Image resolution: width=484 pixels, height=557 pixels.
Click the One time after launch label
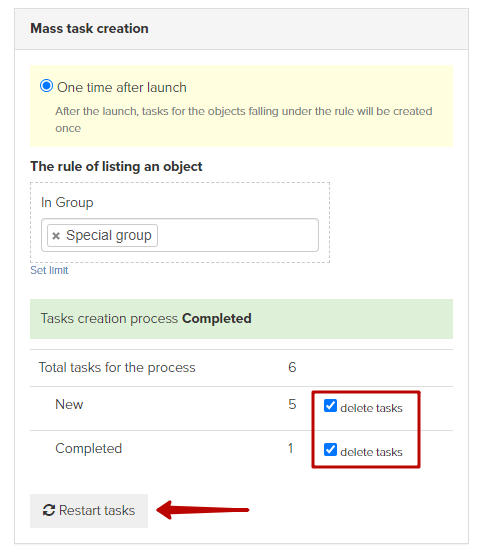pyautogui.click(x=122, y=87)
